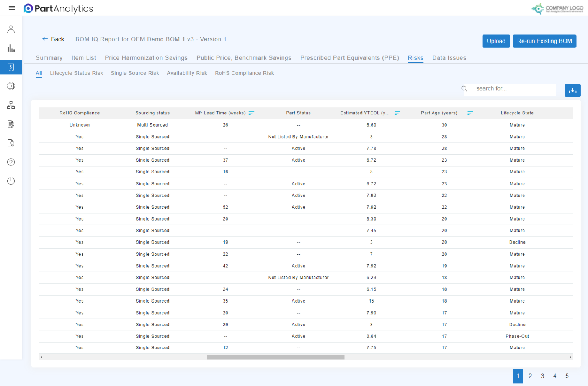
Task: Click the download table button
Action: coord(572,90)
